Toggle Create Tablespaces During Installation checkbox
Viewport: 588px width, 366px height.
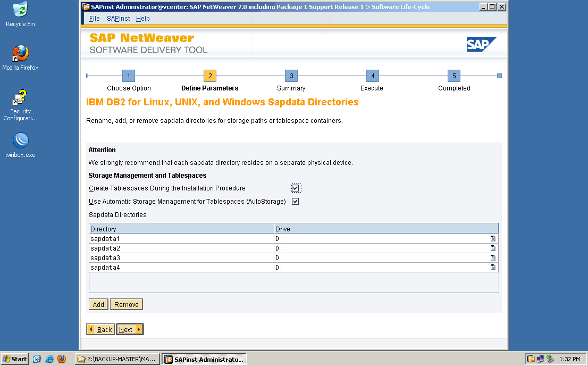296,188
